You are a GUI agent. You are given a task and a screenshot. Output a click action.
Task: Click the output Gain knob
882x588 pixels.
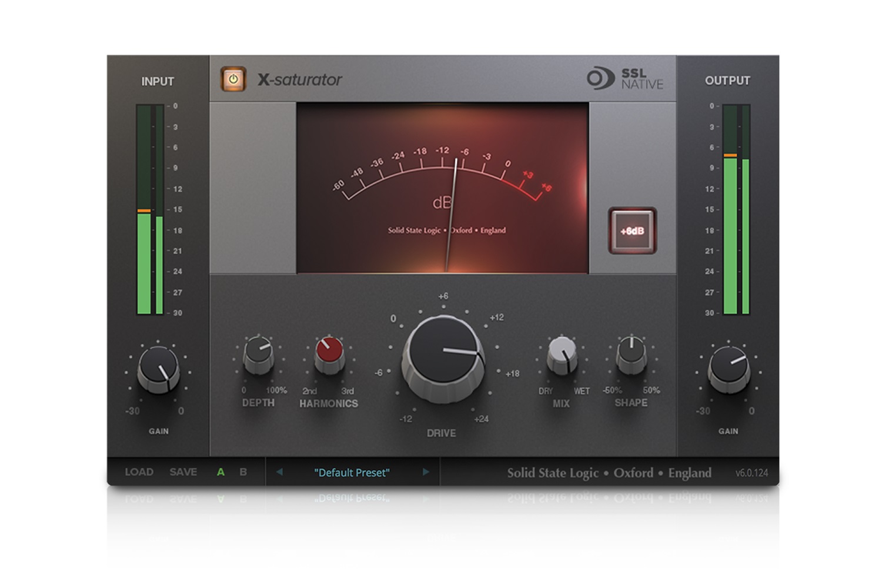click(729, 368)
